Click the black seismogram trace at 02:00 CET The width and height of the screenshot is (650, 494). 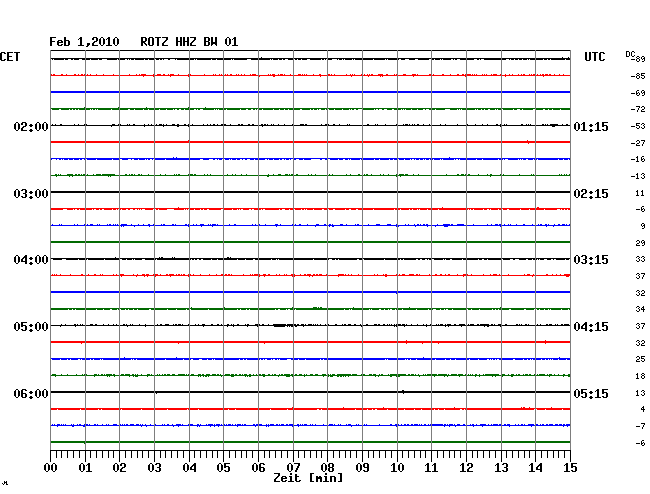pyautogui.click(x=310, y=125)
